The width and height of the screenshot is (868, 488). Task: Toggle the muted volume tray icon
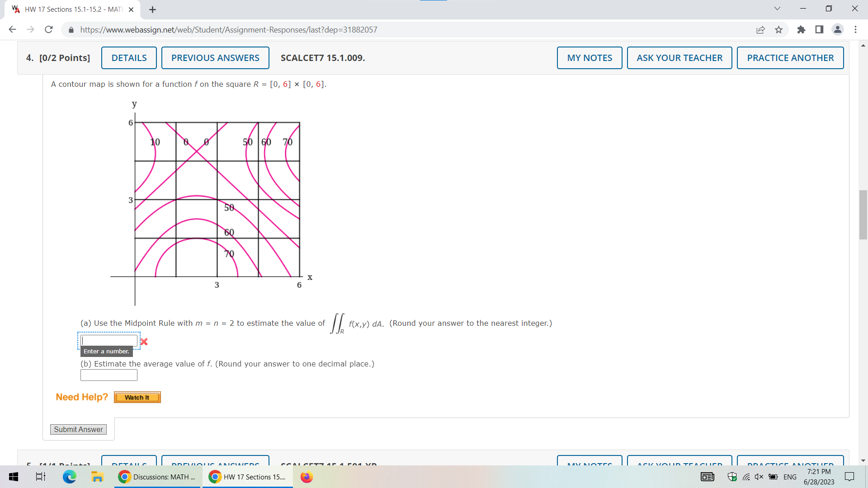tap(759, 477)
